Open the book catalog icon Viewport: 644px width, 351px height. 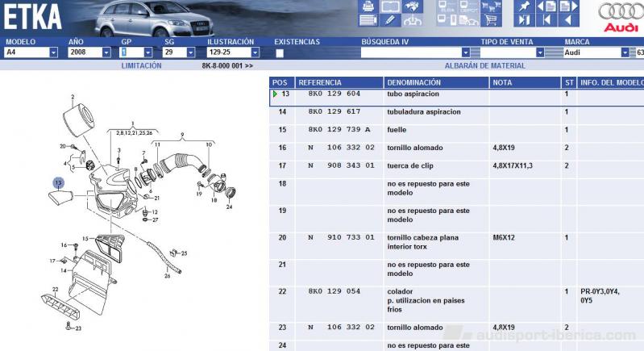pyautogui.click(x=390, y=6)
